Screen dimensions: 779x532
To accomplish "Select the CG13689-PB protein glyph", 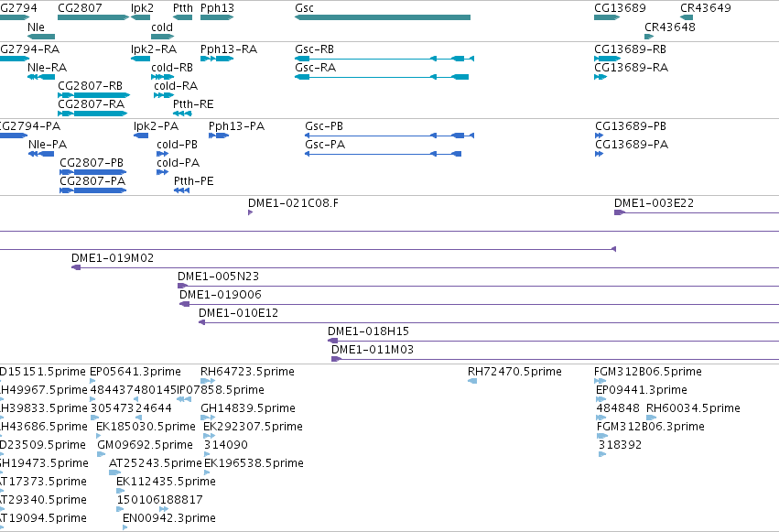I will (x=600, y=136).
